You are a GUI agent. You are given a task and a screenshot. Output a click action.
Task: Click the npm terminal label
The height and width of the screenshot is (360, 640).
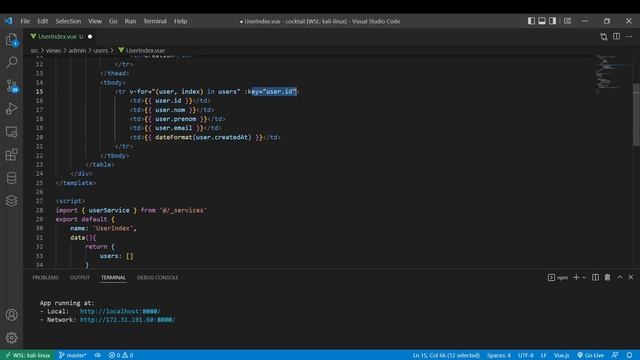point(558,278)
